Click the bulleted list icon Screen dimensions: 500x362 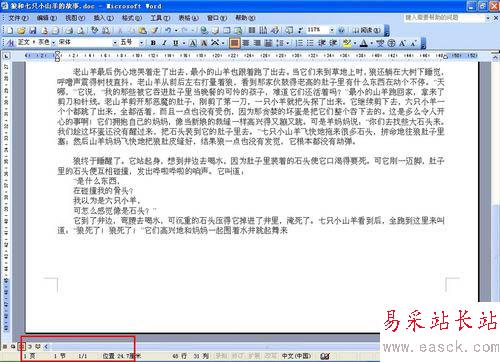click(310, 43)
